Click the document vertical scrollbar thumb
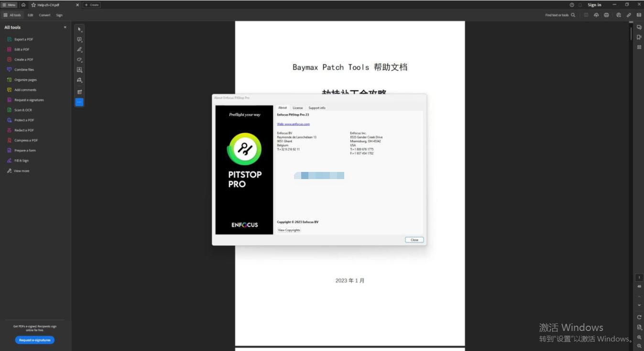 pyautogui.click(x=631, y=33)
